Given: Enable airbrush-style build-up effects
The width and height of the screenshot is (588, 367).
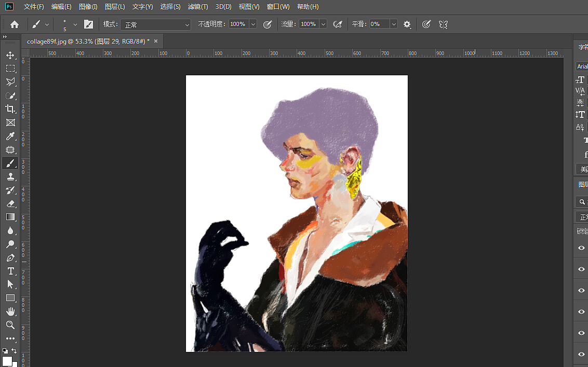Looking at the screenshot, I should (338, 24).
